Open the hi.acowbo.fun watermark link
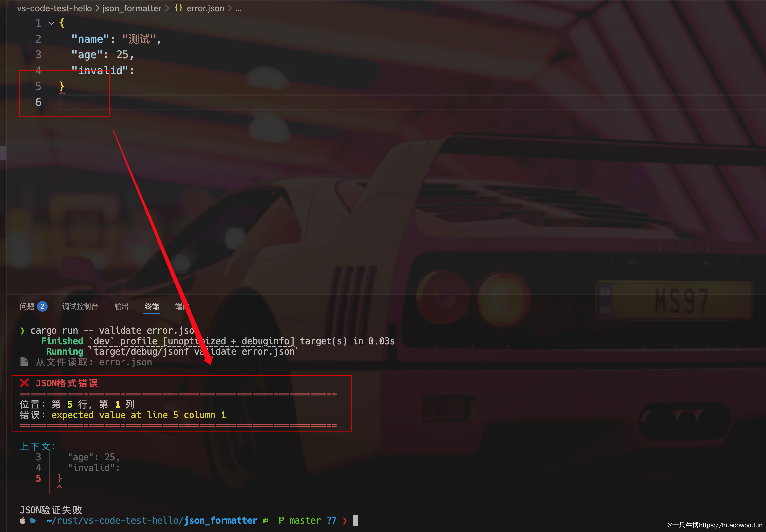Viewport: 766px width, 532px height. pos(730,525)
